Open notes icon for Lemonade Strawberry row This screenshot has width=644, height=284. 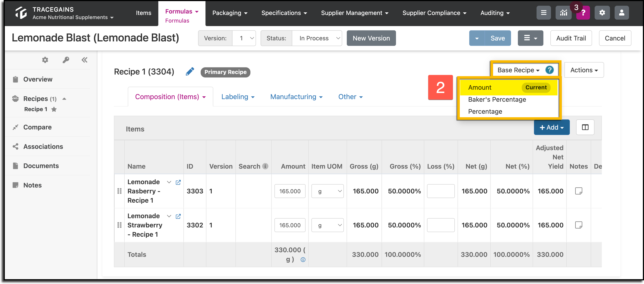[579, 225]
